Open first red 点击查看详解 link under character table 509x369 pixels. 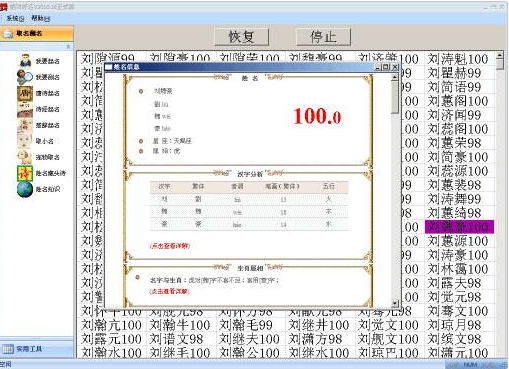(x=170, y=246)
